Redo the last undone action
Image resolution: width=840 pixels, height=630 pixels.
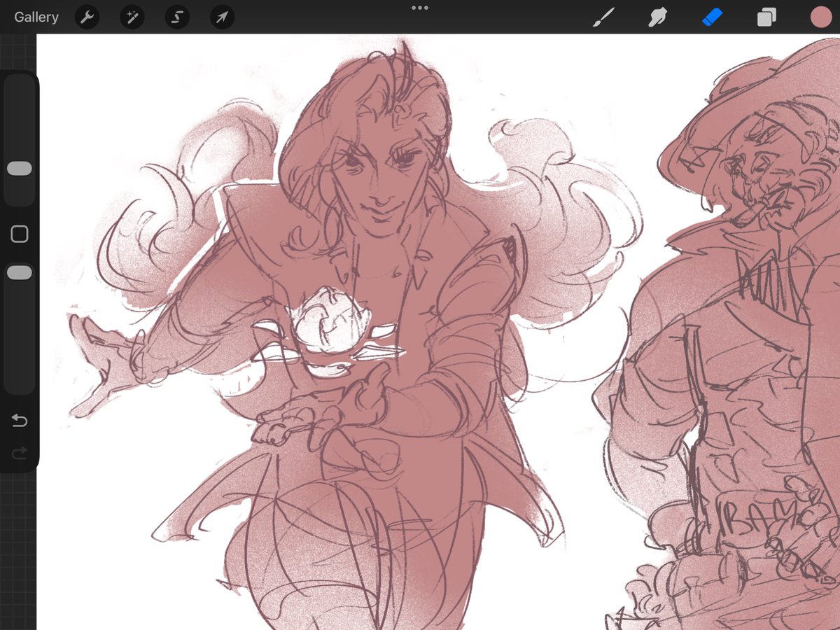coord(20,454)
